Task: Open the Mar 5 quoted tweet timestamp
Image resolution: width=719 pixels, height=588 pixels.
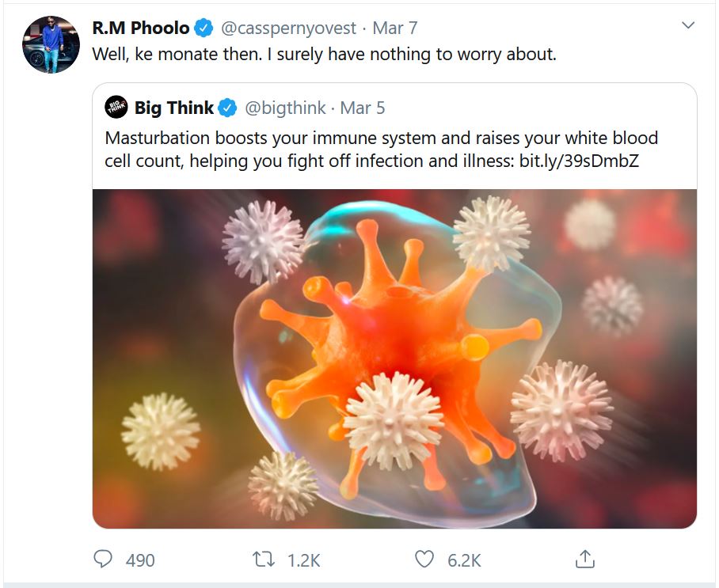Action: point(362,108)
